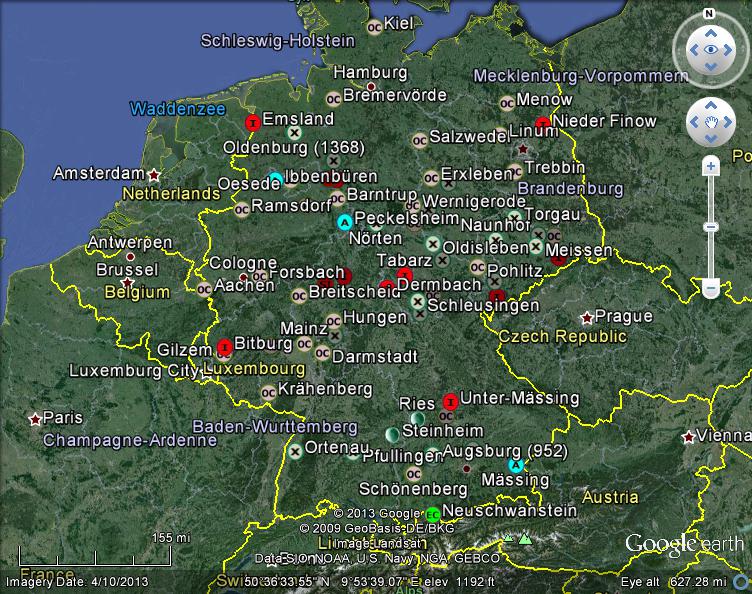Click the look-down arrow on the eye compass

(711, 67)
